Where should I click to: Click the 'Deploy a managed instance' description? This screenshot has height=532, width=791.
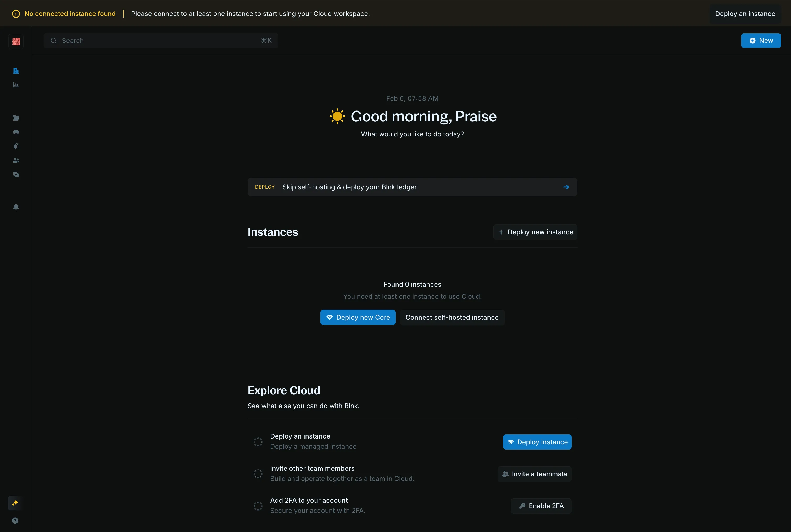[x=313, y=446]
